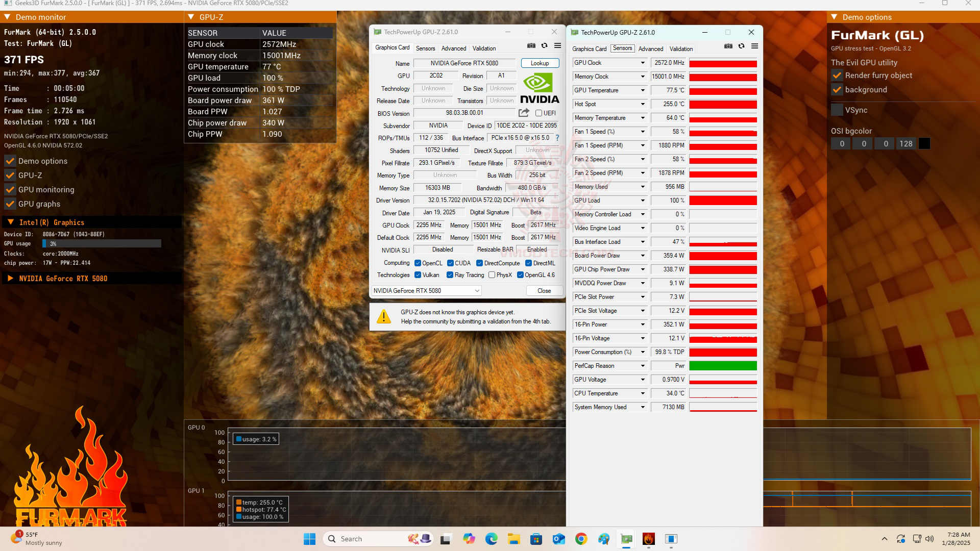Expand the NVIDIA GeForce RTX 5080 section
The height and width of the screenshot is (551, 980).
pos(10,279)
